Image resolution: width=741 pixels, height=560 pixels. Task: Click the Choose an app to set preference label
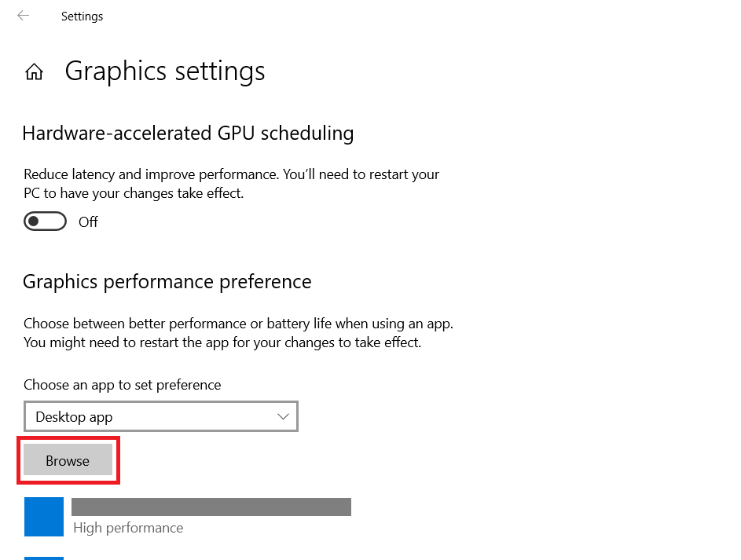tap(123, 386)
